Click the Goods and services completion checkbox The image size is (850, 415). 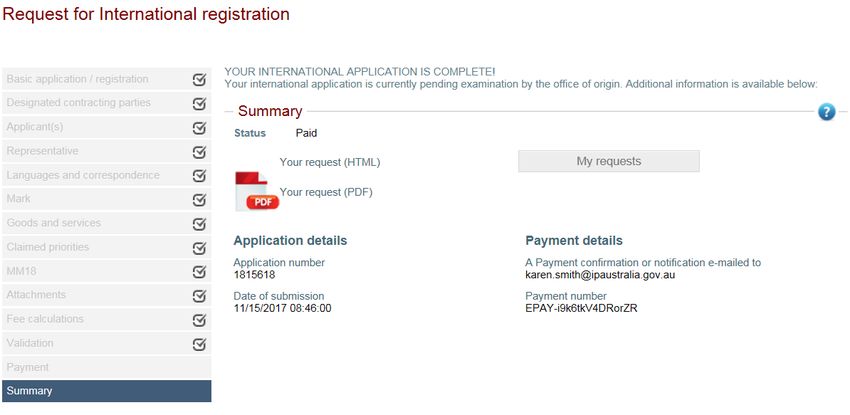tap(199, 224)
